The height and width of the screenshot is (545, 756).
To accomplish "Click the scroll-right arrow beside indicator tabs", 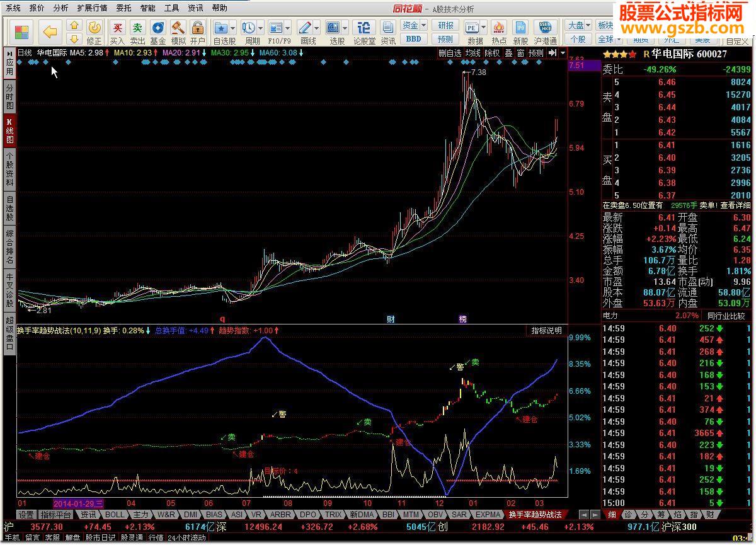I will point(594,514).
